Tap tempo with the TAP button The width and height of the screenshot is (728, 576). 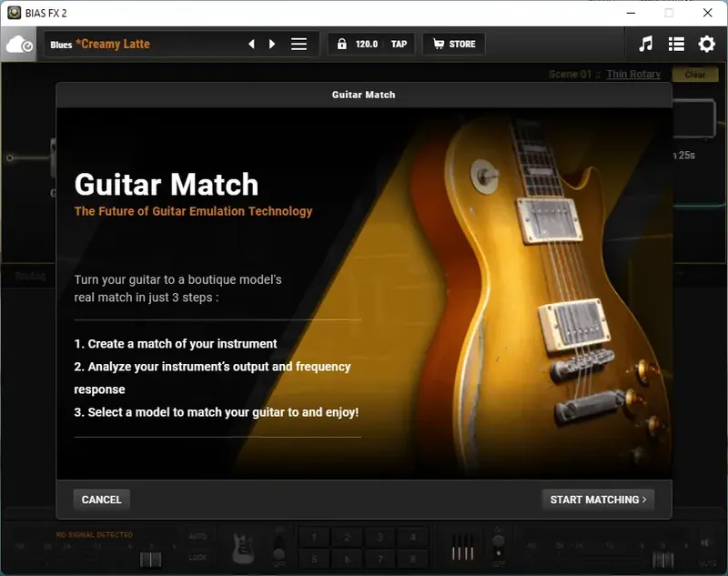click(399, 44)
